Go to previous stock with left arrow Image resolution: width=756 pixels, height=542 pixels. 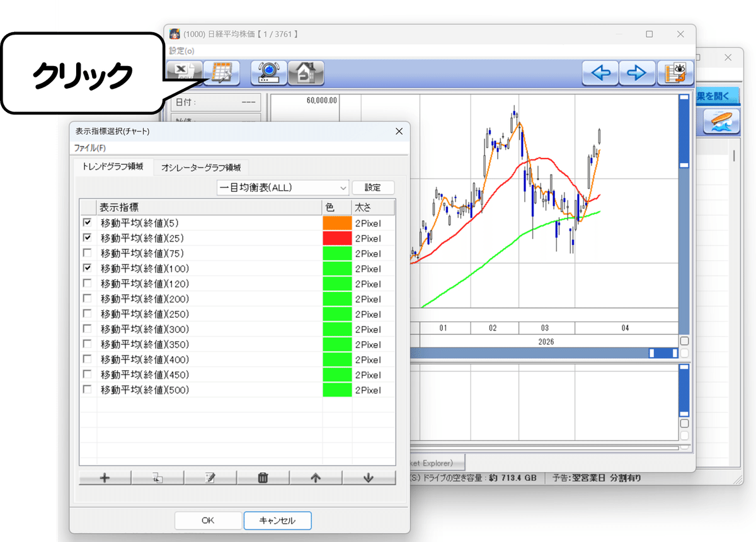(600, 73)
